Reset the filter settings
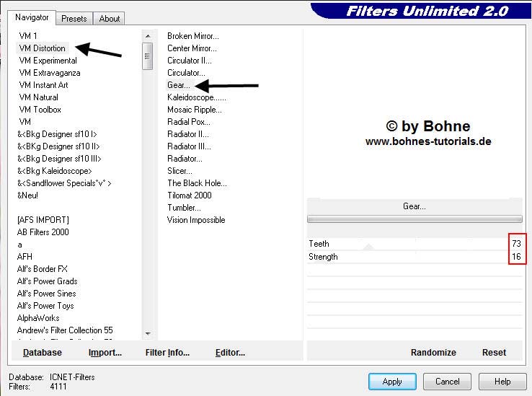The height and width of the screenshot is (396, 532). point(494,353)
